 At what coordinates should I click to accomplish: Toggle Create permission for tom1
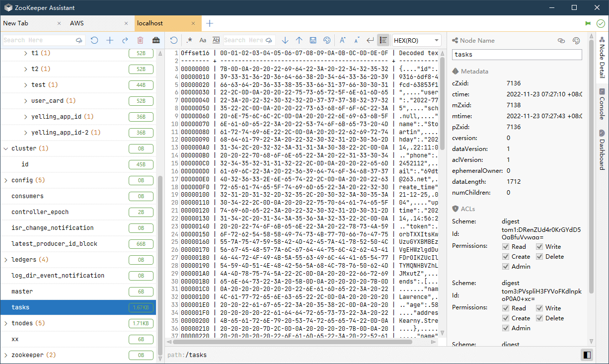coord(506,257)
